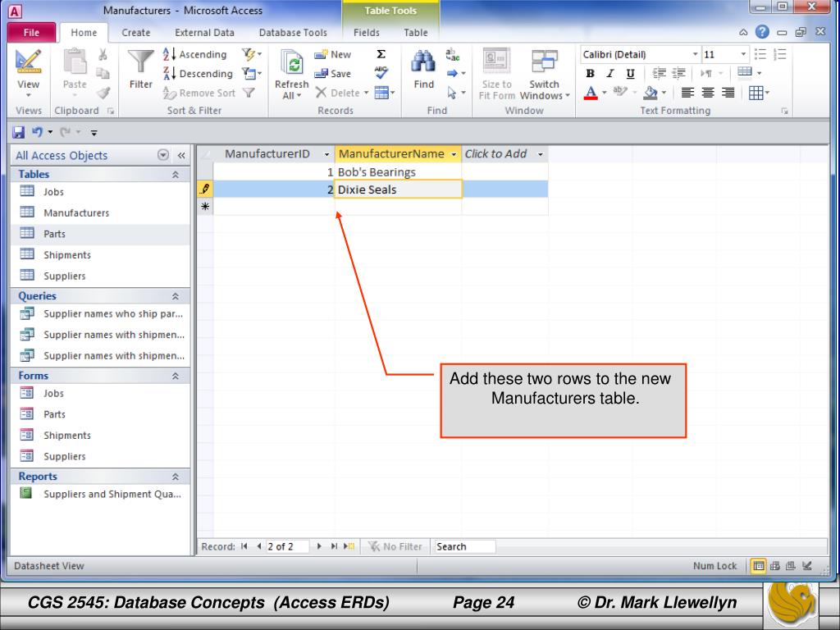The image size is (840, 630).
Task: Open the View button in Views group
Action: point(28,72)
